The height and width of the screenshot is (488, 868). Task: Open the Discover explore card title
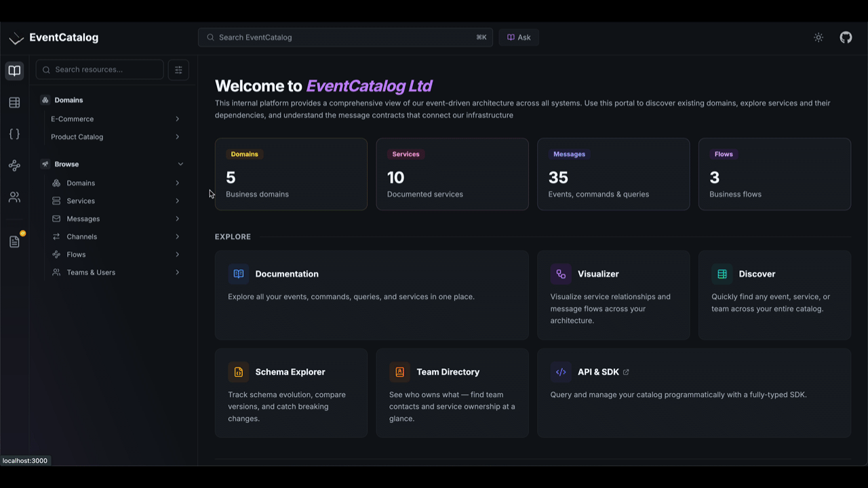click(757, 274)
